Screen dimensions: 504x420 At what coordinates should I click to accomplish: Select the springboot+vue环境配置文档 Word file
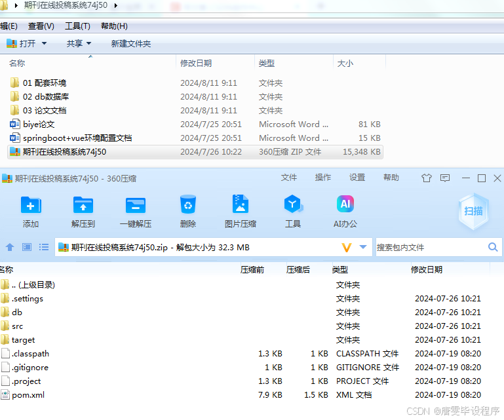pyautogui.click(x=71, y=138)
